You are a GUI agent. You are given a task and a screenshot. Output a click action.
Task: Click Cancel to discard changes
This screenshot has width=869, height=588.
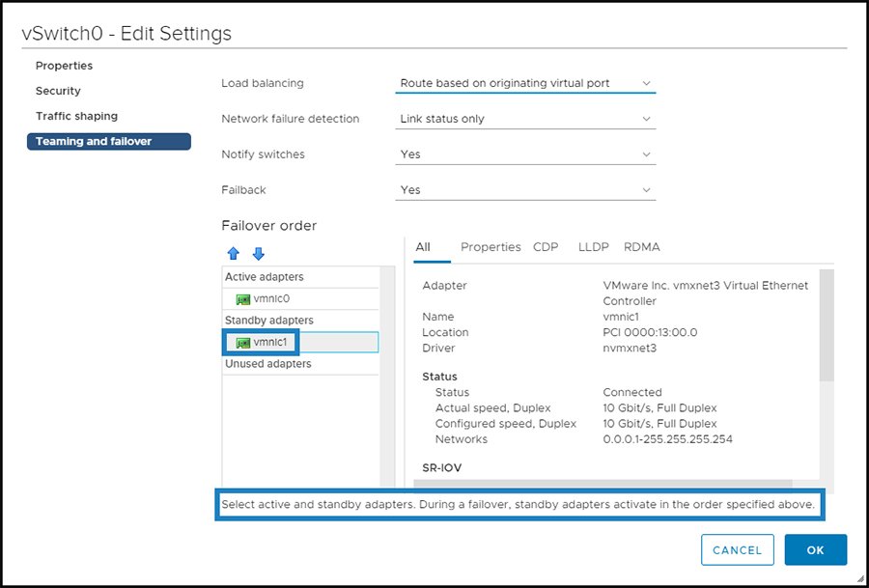(737, 549)
